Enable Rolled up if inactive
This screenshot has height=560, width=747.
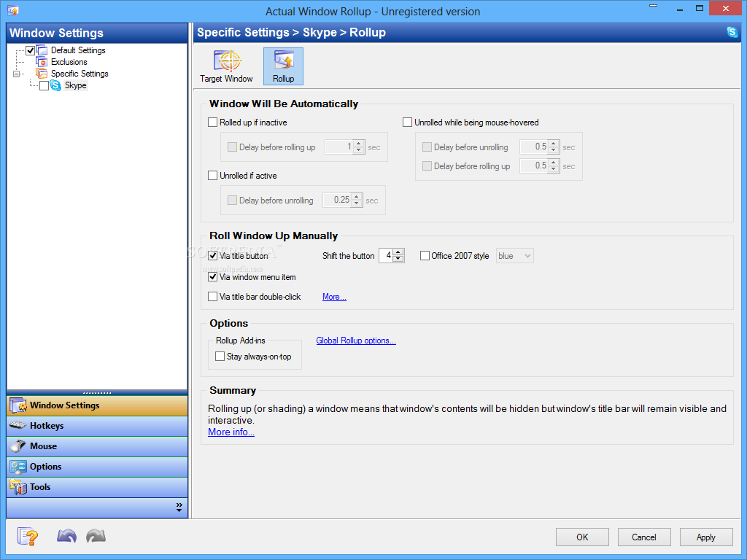[x=213, y=122]
